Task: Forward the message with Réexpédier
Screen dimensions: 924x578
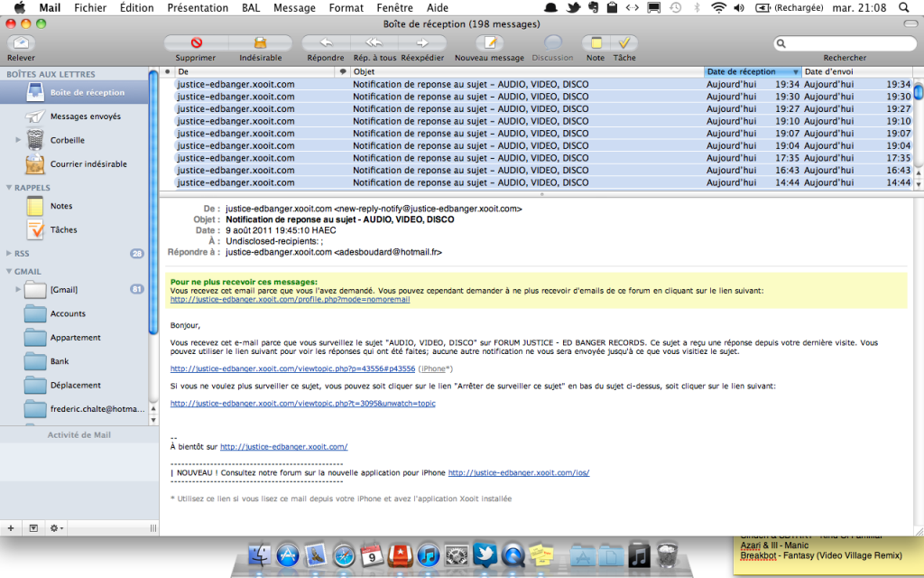Action: click(x=422, y=43)
